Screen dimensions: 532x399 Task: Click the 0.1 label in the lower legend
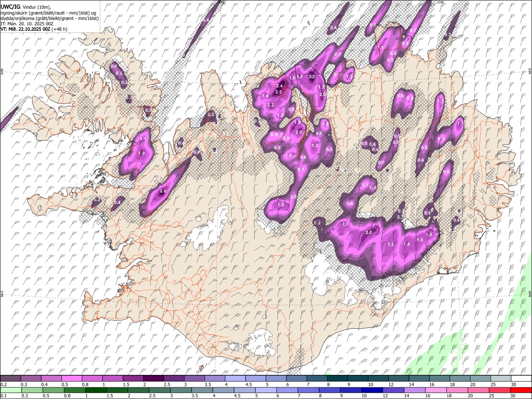(4, 396)
